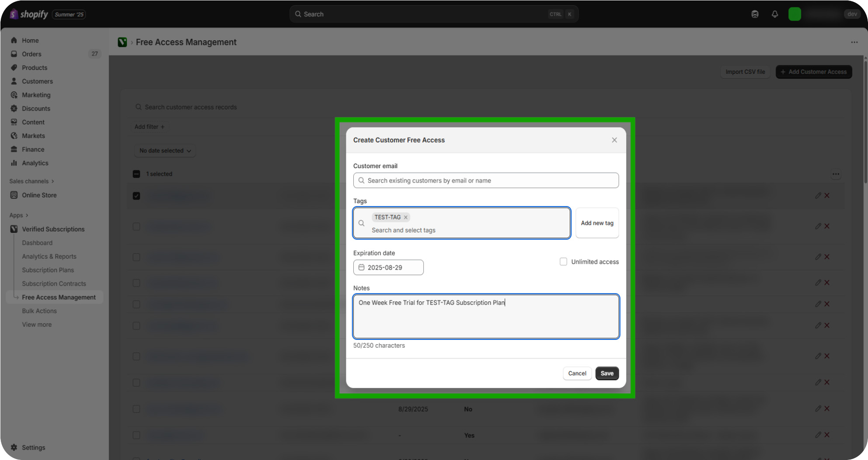Edit the Yes unlimited row with pencil icon
The width and height of the screenshot is (868, 460).
click(x=818, y=435)
